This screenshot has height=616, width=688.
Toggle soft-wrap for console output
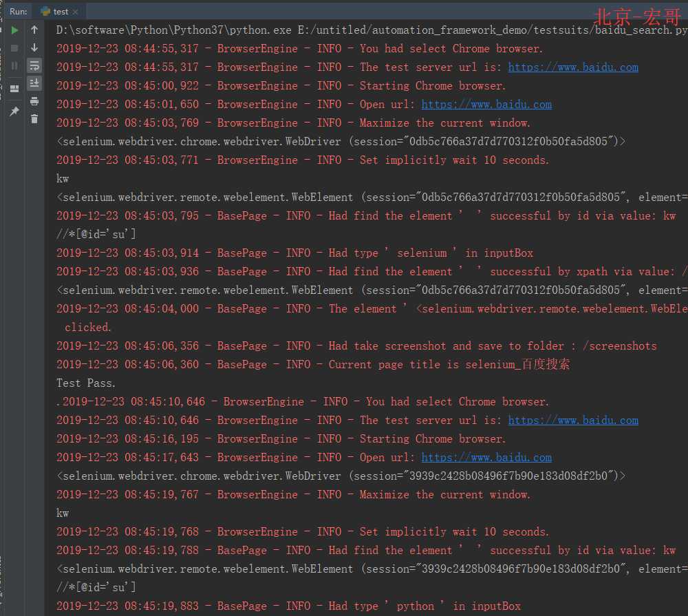coord(34,66)
